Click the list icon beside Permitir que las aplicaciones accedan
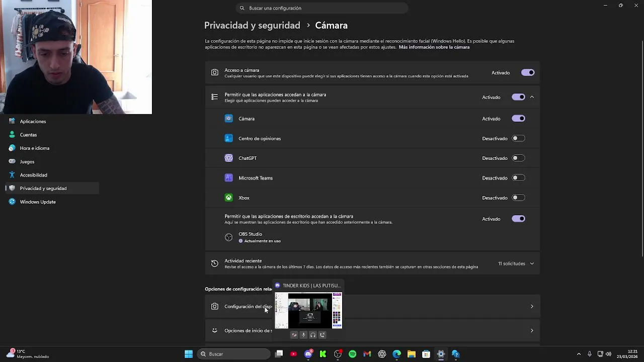644x362 pixels. [215, 97]
